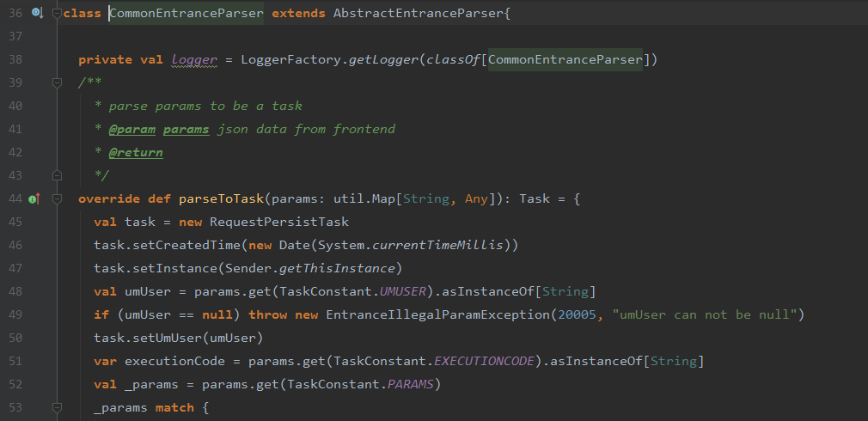The height and width of the screenshot is (421, 868).
Task: Collapse the CommonEntranceParser class fold marker
Action: (58, 14)
